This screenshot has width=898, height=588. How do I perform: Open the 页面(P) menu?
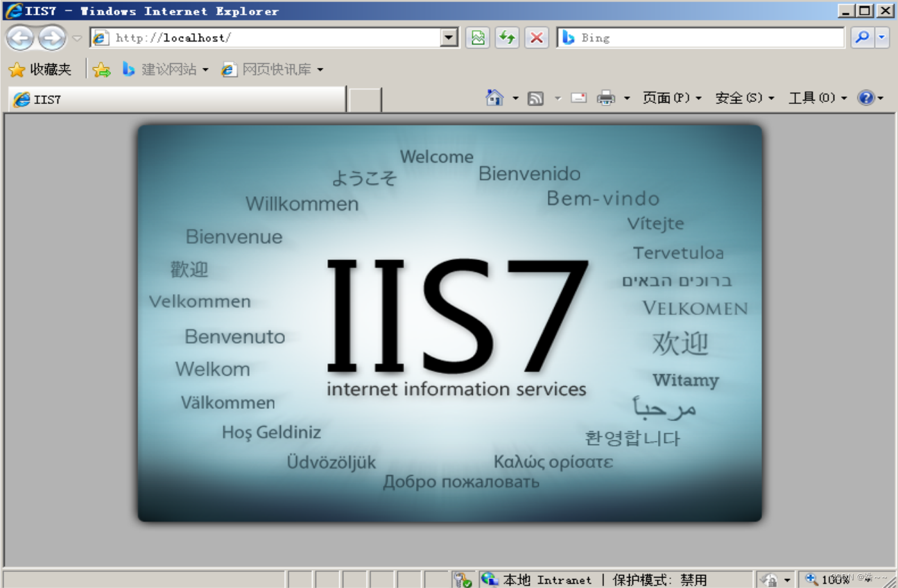672,98
